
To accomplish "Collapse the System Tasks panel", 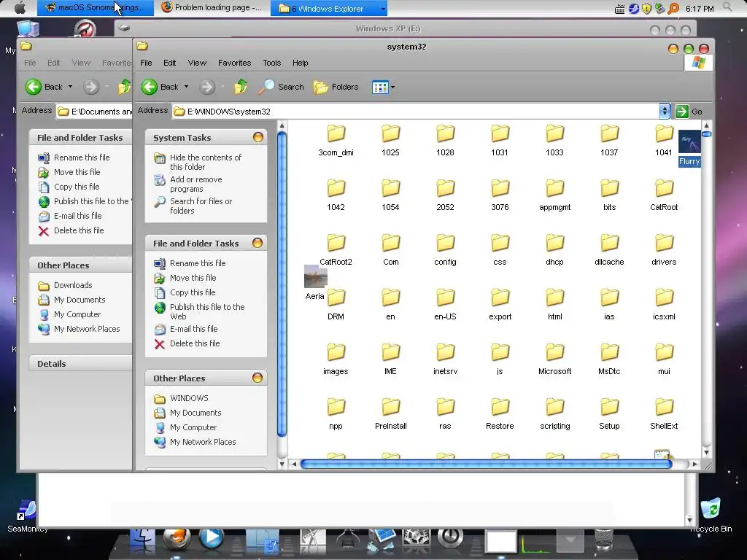I will [x=258, y=138].
